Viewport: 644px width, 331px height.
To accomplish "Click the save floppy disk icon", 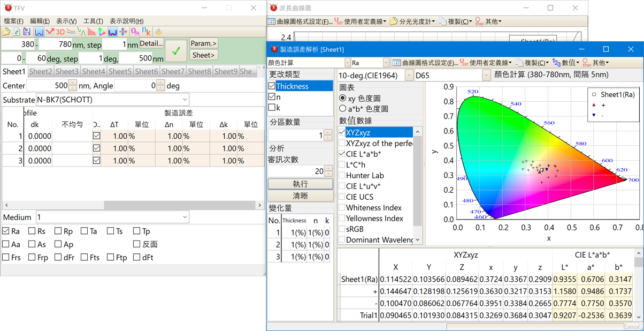I will pos(26,32).
